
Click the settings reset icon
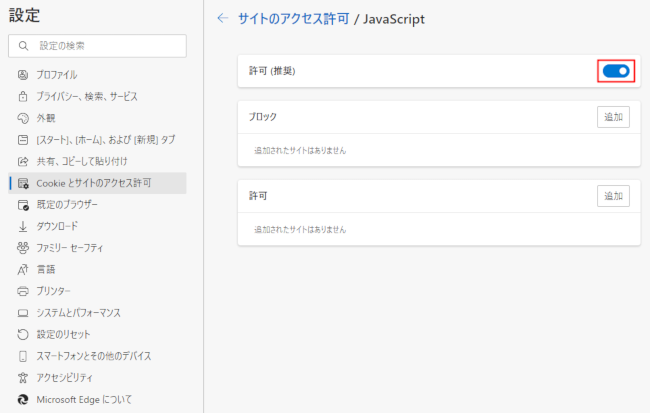pyautogui.click(x=22, y=334)
